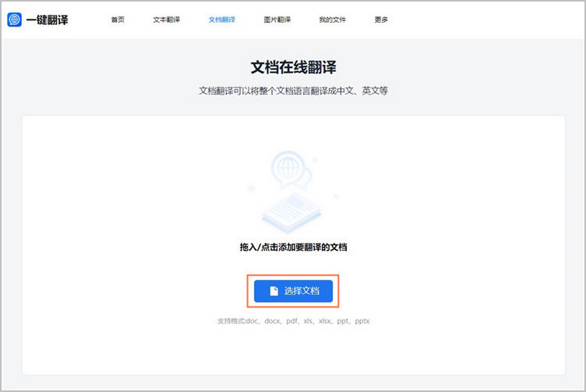Click the 文档在线翻译 page heading
Viewport: 586px width, 392px height.
[x=293, y=66]
